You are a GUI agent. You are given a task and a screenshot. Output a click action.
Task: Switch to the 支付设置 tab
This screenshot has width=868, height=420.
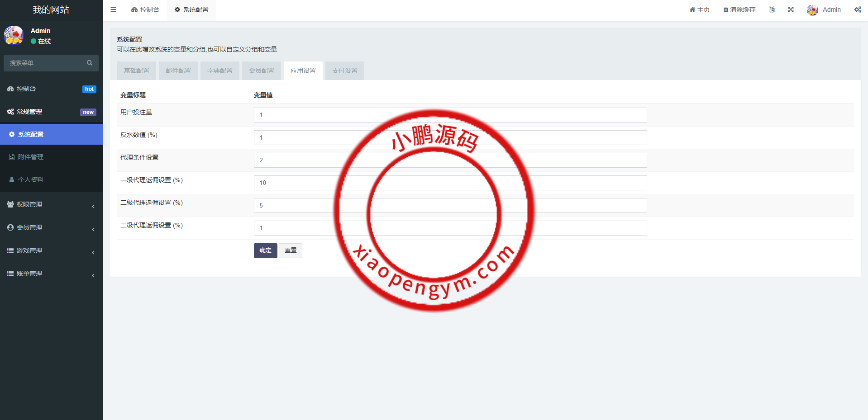[x=345, y=71]
